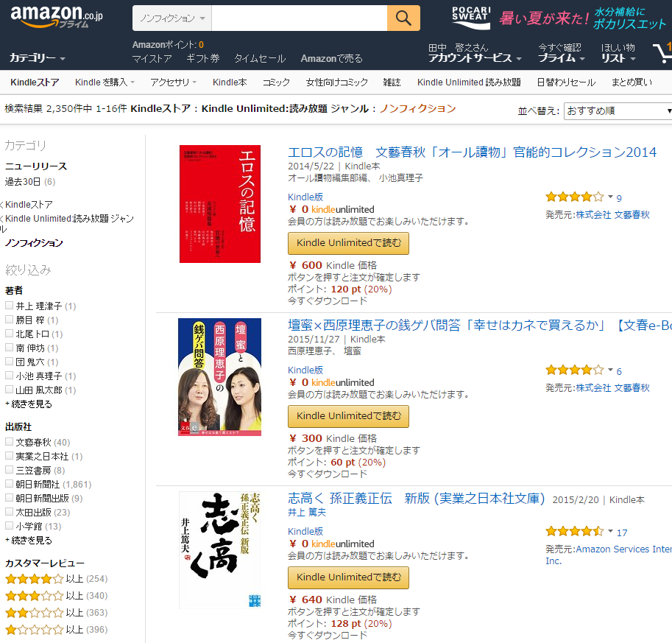Viewport: 672px width, 643px height.
Task: Open Kindle本 tab
Action: click(x=230, y=82)
